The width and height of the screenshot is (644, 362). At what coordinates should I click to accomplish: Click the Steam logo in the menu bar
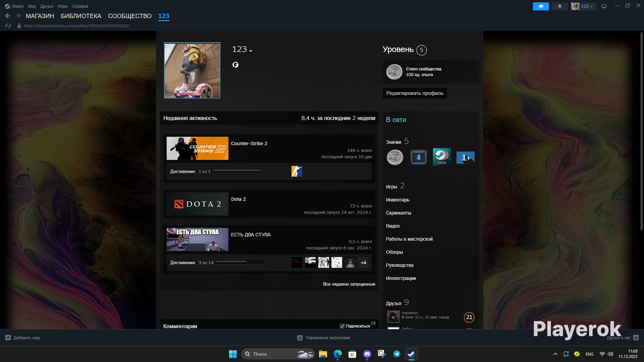coord(7,6)
